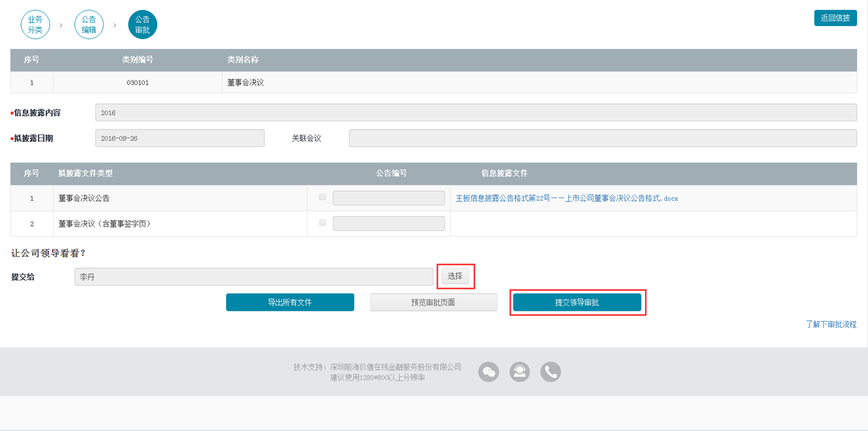Screen dimensions: 868x431
Task: Submit via 提交领导审批 button
Action: (577, 302)
